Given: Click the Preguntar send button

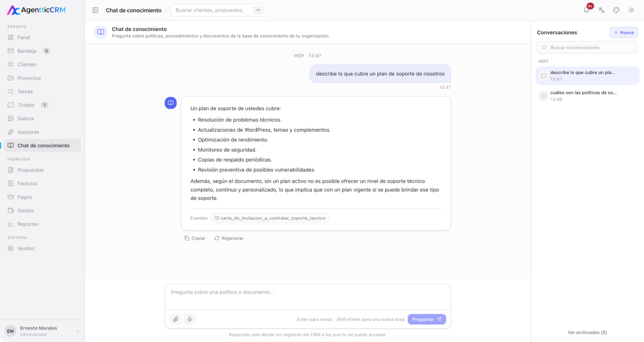Looking at the screenshot, I should (427, 319).
